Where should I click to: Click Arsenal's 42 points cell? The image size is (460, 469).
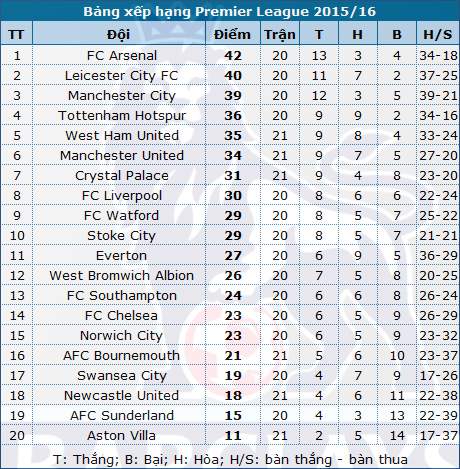(233, 56)
